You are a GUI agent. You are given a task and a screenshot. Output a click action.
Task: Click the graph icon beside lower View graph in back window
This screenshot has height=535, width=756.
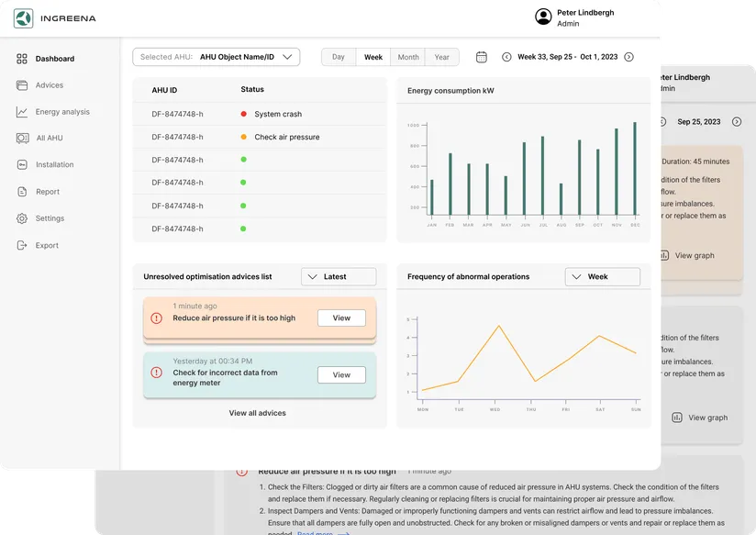click(677, 418)
